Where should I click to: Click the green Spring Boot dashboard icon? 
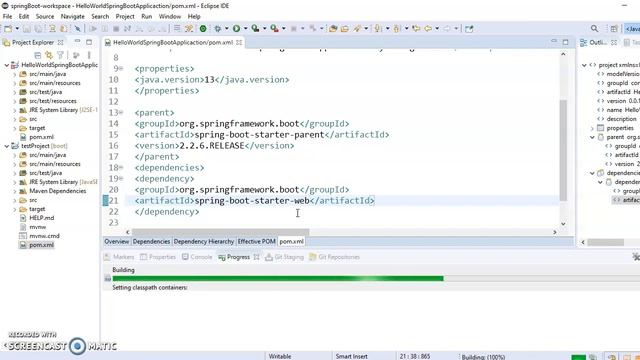[203, 29]
